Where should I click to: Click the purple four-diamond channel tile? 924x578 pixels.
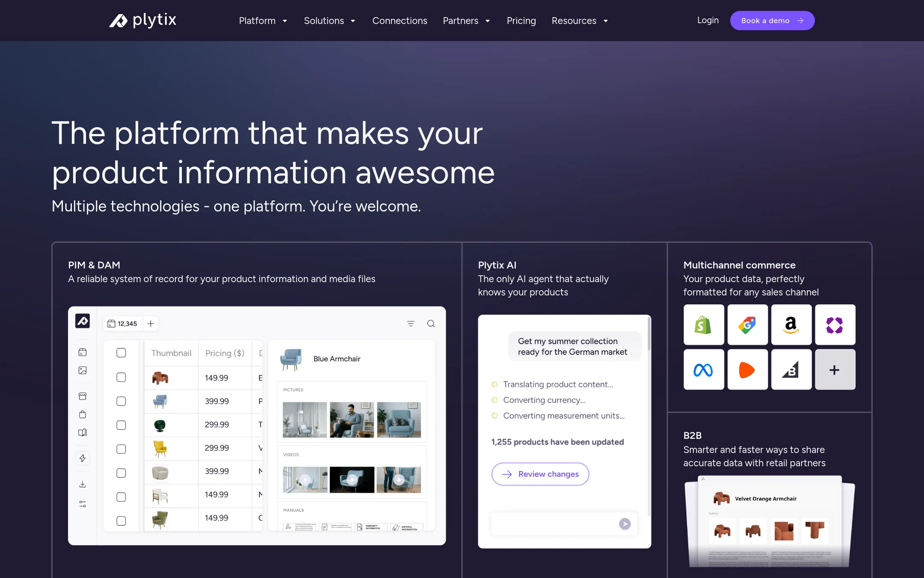coord(835,325)
